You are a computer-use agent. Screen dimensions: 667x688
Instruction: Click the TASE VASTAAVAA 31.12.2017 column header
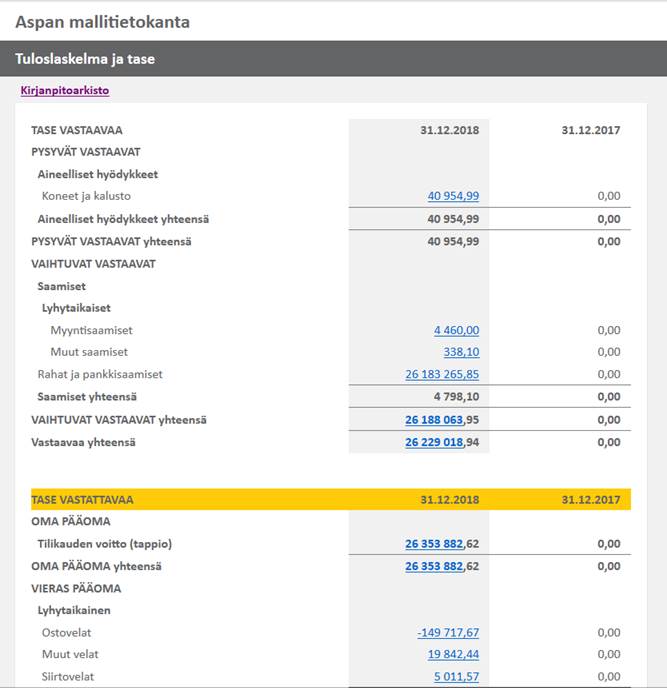coord(591,130)
